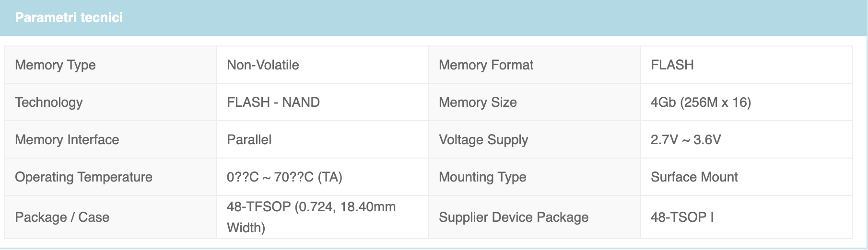Select the Memory Type label cell
Viewport: 868px width, 250px height.
pyautogui.click(x=111, y=65)
